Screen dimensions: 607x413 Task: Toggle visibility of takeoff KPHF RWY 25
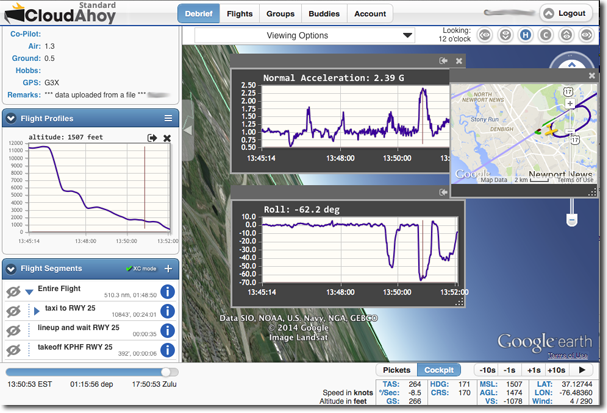point(14,350)
